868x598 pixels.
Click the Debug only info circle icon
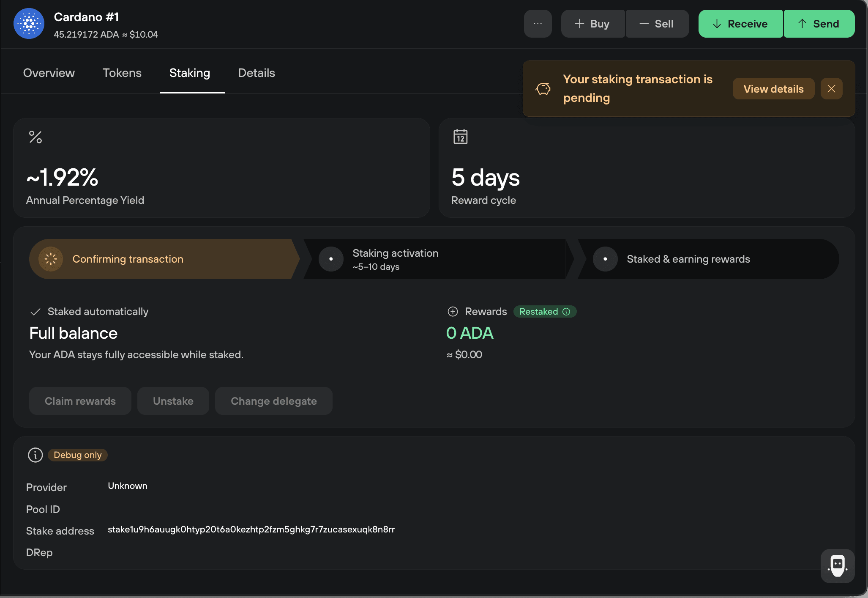tap(35, 455)
